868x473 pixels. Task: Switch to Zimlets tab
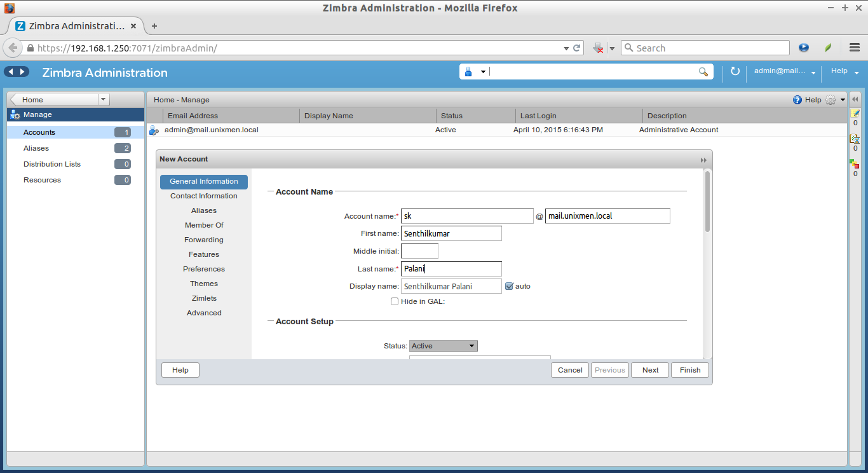point(204,298)
